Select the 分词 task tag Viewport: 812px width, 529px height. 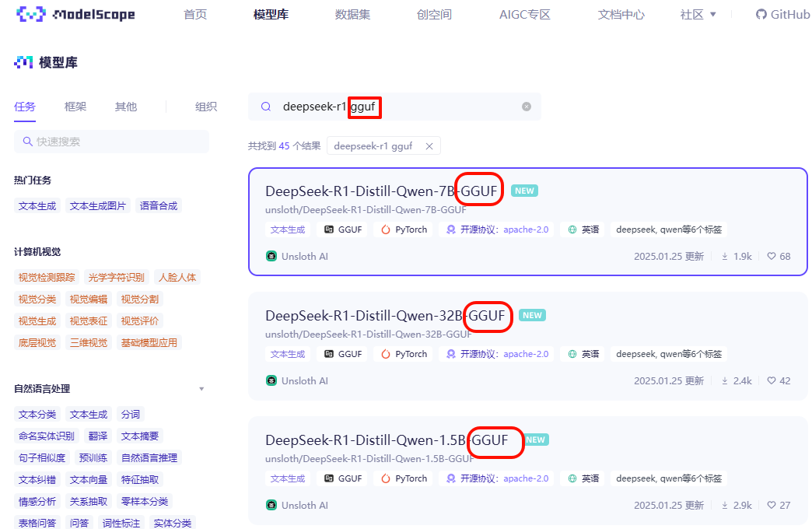(x=131, y=414)
